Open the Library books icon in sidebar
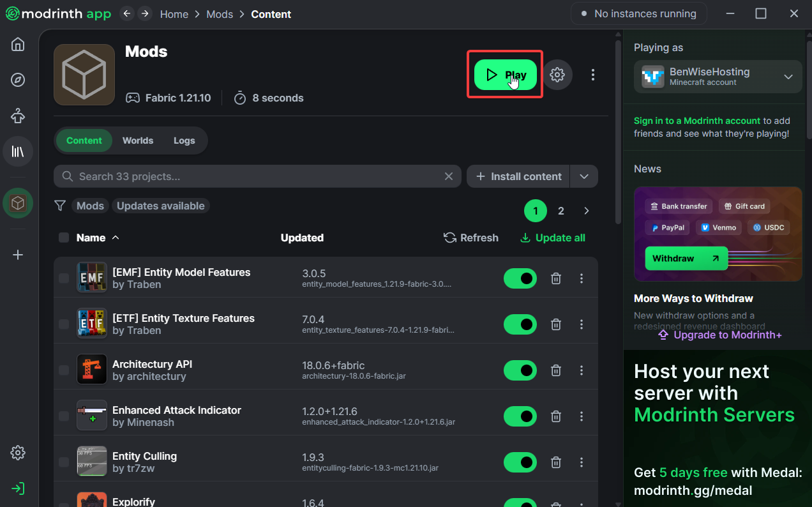This screenshot has height=507, width=812. [x=18, y=151]
